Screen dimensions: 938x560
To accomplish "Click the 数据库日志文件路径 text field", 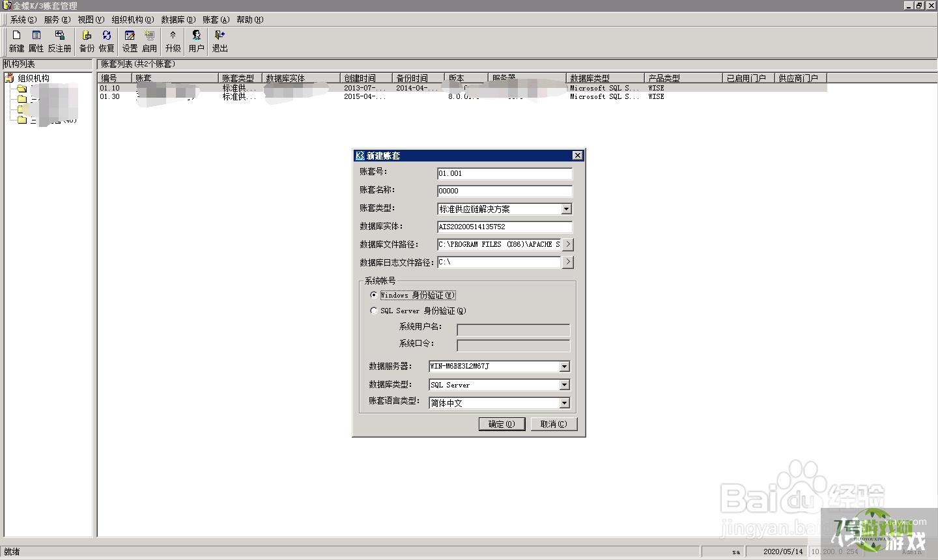I will (499, 262).
